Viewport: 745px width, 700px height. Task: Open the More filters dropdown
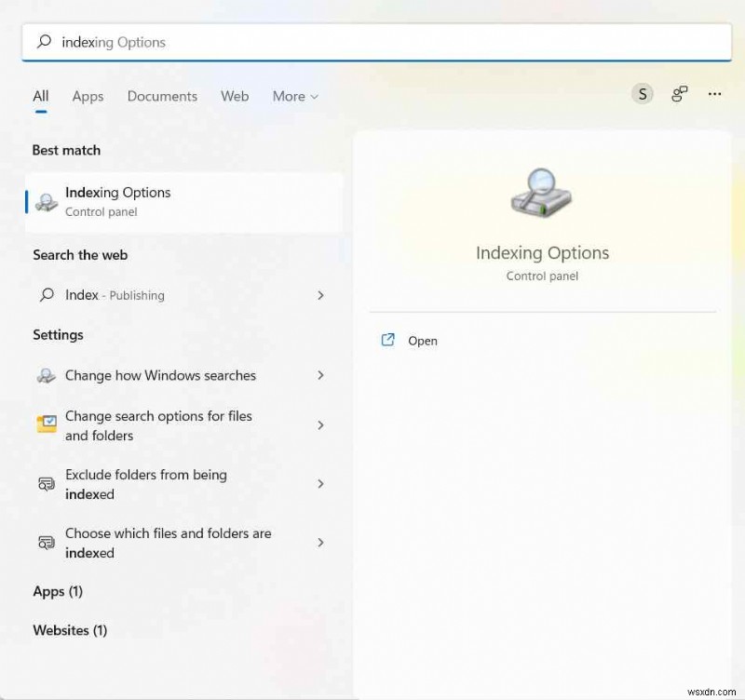click(x=295, y=96)
